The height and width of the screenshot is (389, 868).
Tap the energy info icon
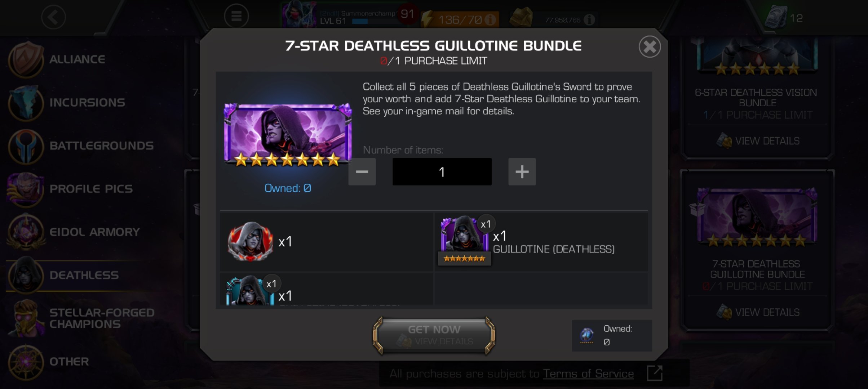[x=490, y=19]
